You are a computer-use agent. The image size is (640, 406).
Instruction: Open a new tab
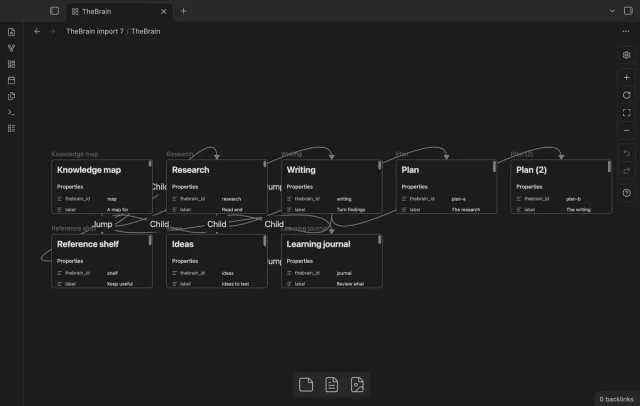tap(183, 11)
